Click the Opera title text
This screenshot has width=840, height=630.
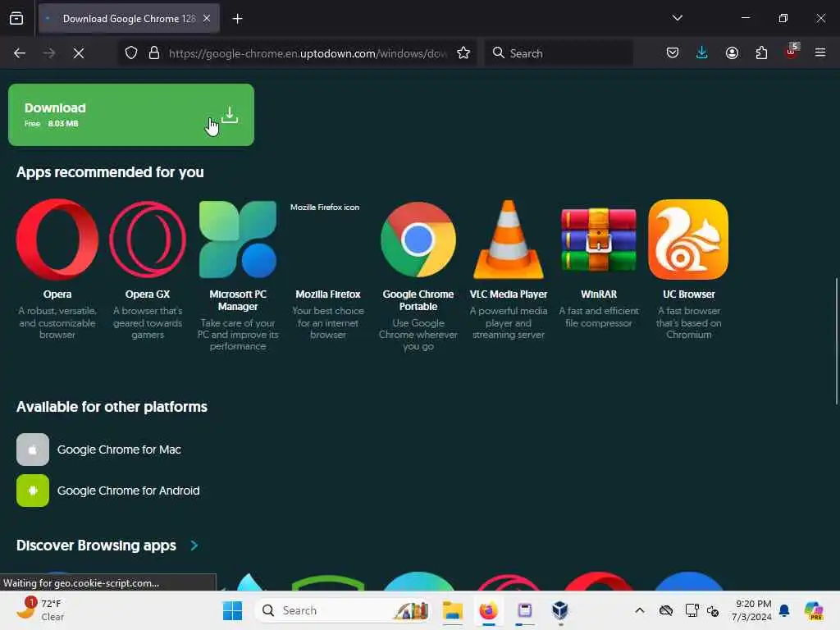57,294
